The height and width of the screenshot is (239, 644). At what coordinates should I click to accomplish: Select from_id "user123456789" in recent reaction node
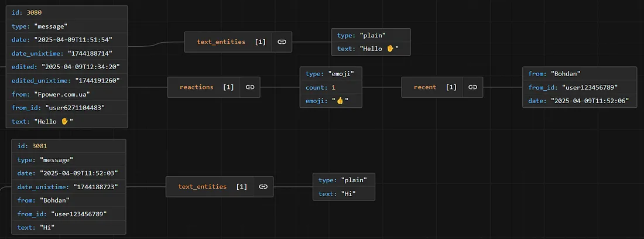580,87
